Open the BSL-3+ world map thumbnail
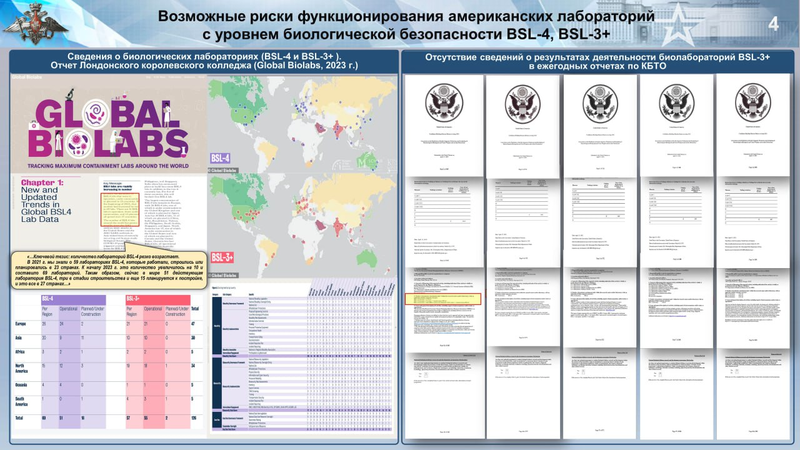The image size is (800, 450). tap(302, 226)
